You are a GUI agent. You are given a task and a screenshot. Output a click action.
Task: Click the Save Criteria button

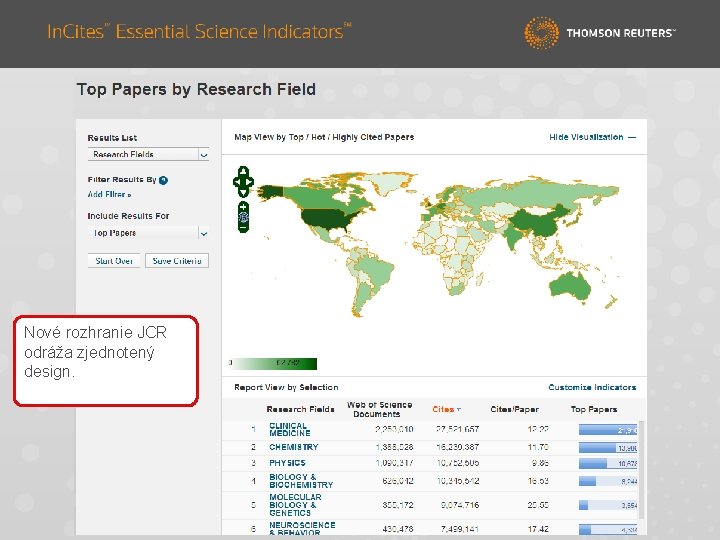[177, 261]
